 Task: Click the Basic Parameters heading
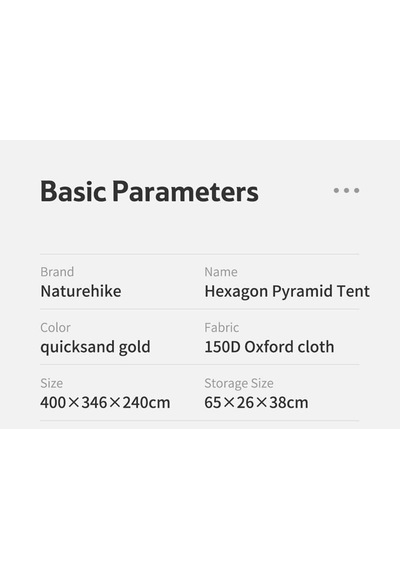tap(149, 191)
